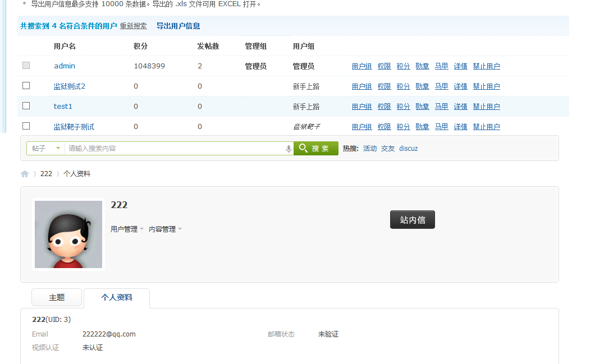Image resolution: width=604 pixels, height=364 pixels.
Task: Tick the checkbox for user test1
Action: tap(26, 106)
